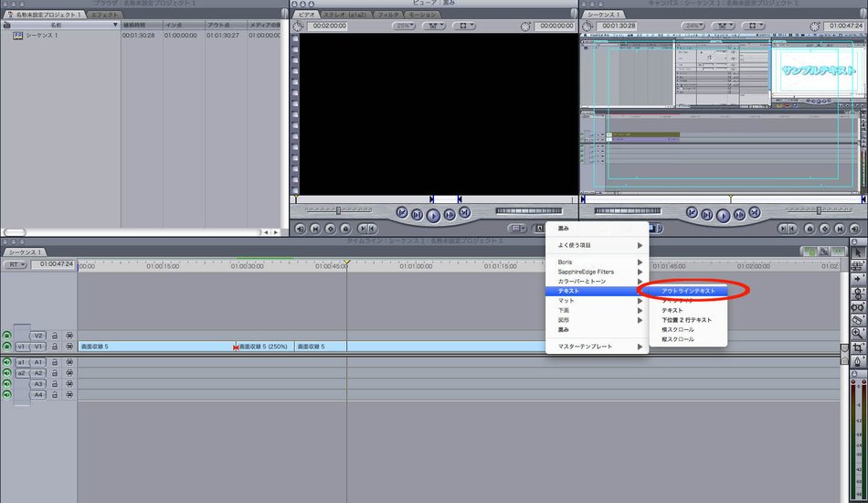Select the Crop tool in tool palette
The width and height of the screenshot is (868, 503).
point(858,348)
